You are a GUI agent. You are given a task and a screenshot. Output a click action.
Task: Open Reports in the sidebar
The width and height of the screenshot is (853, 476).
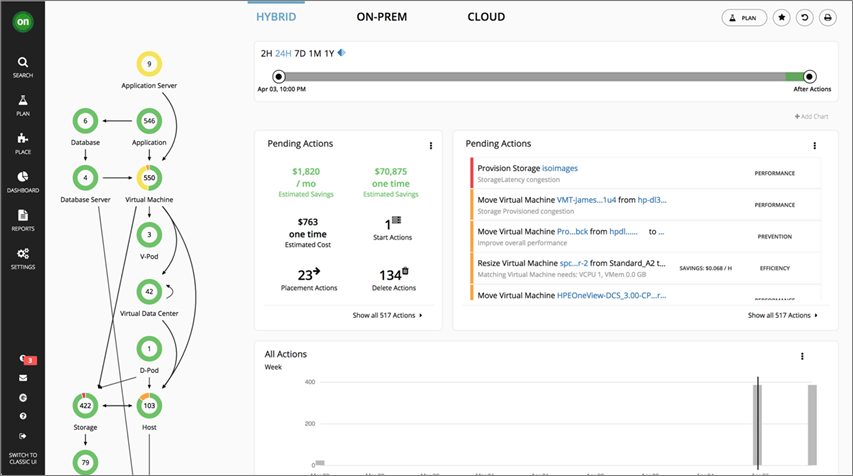click(23, 220)
